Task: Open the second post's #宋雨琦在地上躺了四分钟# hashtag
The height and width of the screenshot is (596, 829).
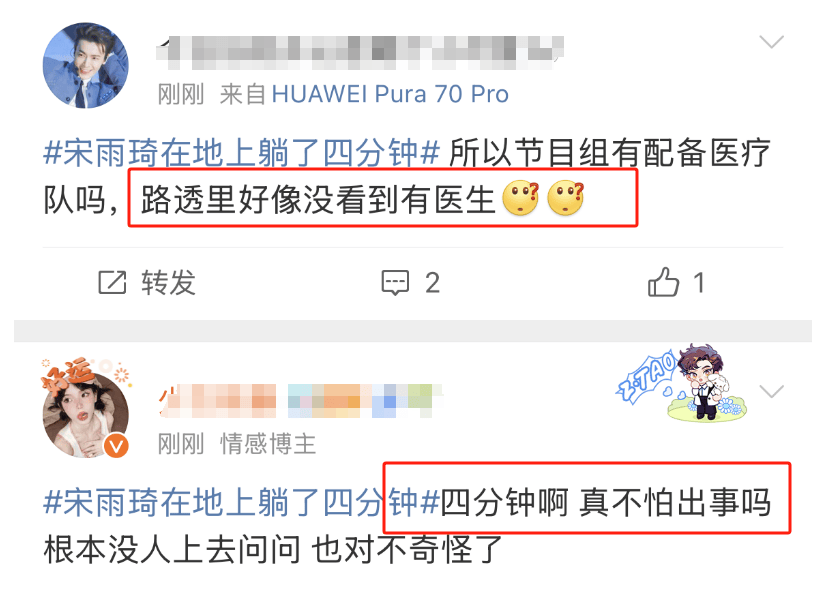Action: tap(242, 502)
